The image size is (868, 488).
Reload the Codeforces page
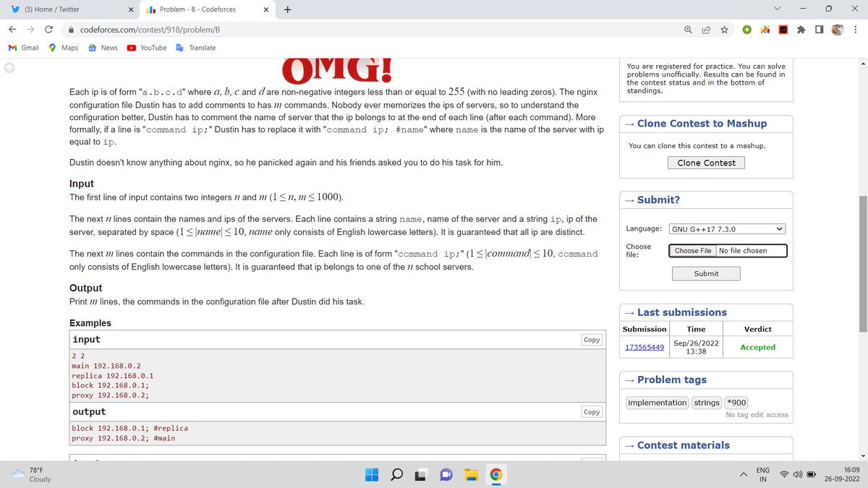tap(48, 30)
